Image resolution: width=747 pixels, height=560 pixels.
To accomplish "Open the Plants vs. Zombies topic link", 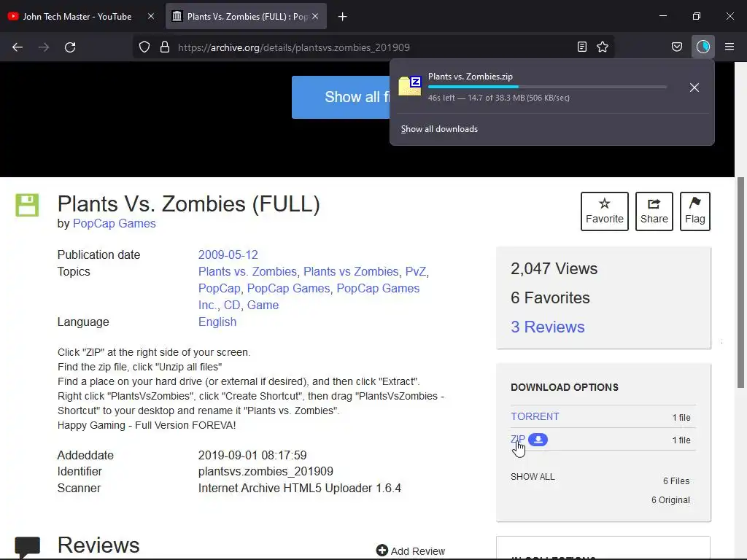I will click(x=247, y=271).
